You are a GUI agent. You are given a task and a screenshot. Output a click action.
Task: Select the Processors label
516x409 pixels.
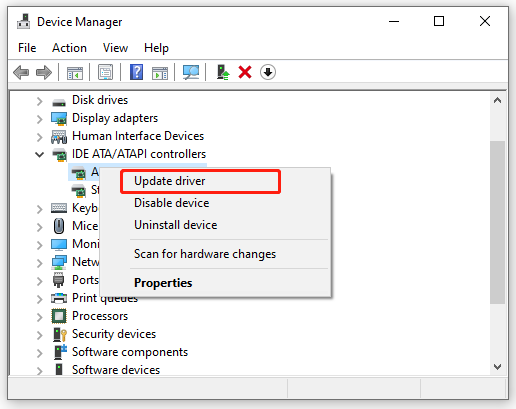[x=100, y=316]
